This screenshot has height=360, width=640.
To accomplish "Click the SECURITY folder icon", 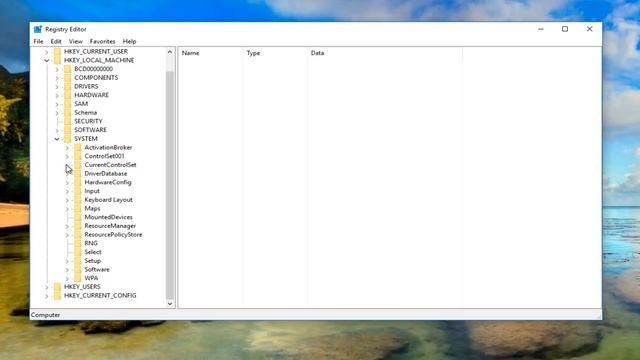I will point(67,121).
